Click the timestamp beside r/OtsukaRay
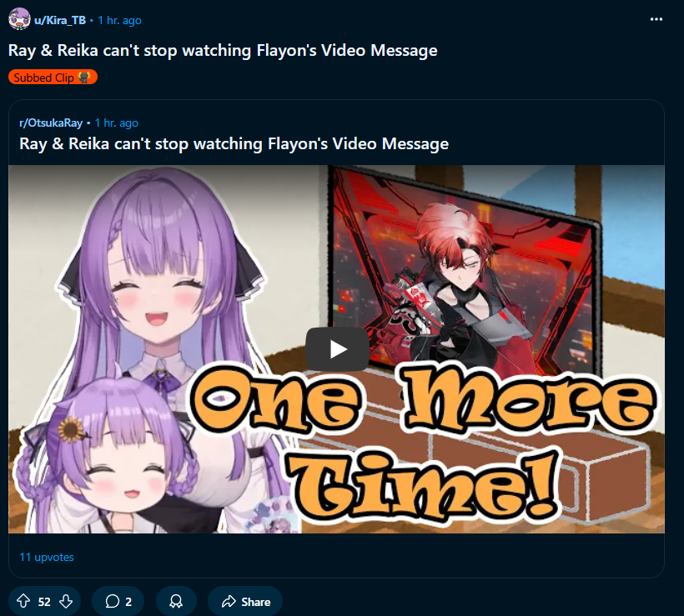 click(x=117, y=123)
